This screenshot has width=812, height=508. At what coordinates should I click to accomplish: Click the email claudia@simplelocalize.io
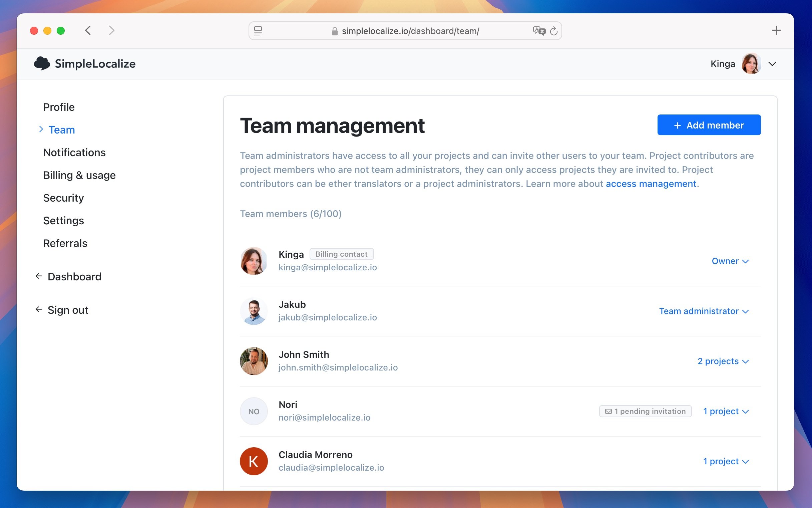click(x=331, y=468)
